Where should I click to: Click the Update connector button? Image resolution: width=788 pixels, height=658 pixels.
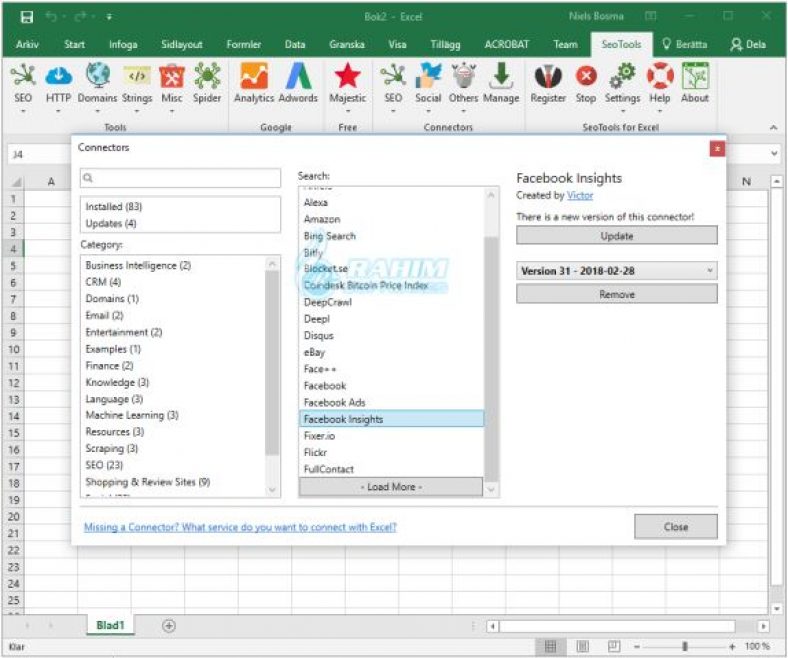(617, 236)
